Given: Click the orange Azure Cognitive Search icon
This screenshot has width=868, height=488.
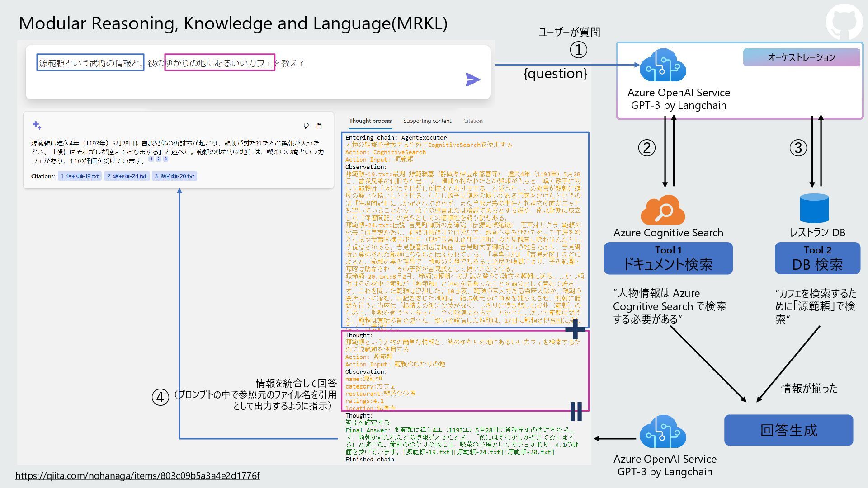Looking at the screenshot, I should (x=663, y=210).
